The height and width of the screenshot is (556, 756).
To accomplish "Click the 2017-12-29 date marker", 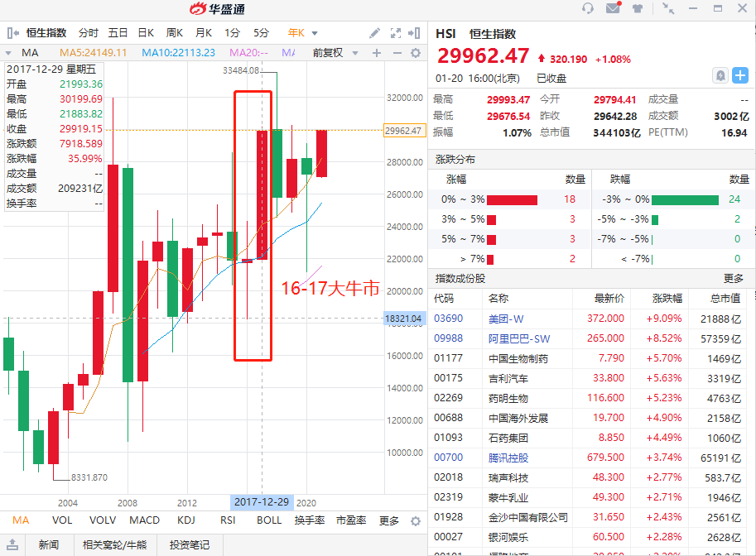I will pyautogui.click(x=262, y=502).
